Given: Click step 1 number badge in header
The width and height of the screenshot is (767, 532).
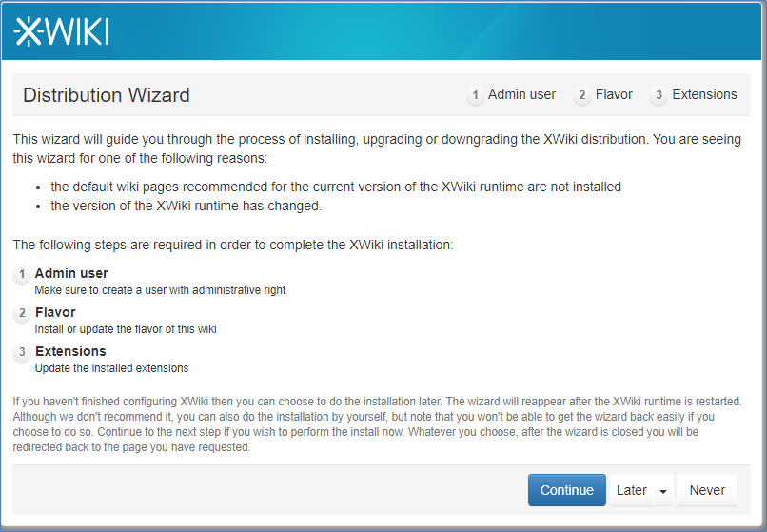Looking at the screenshot, I should pos(475,95).
